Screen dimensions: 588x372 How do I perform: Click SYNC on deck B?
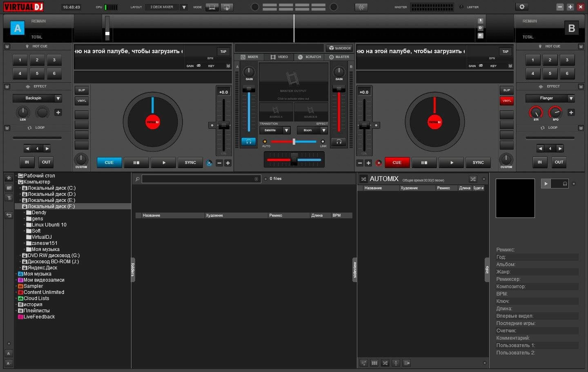click(x=478, y=163)
